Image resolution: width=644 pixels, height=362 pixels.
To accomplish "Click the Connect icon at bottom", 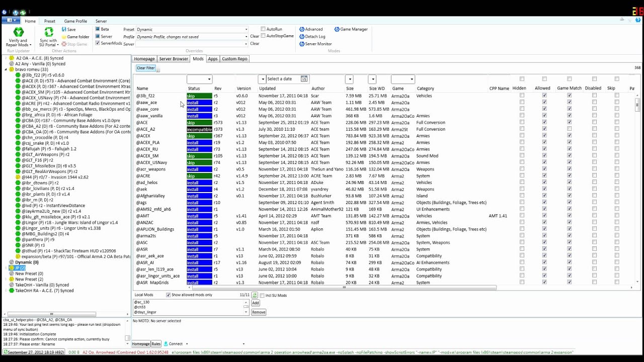I will tap(166, 344).
